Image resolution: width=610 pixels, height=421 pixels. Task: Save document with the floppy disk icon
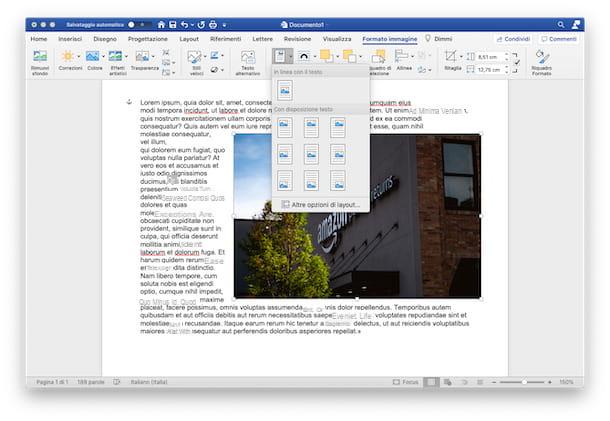tap(173, 25)
